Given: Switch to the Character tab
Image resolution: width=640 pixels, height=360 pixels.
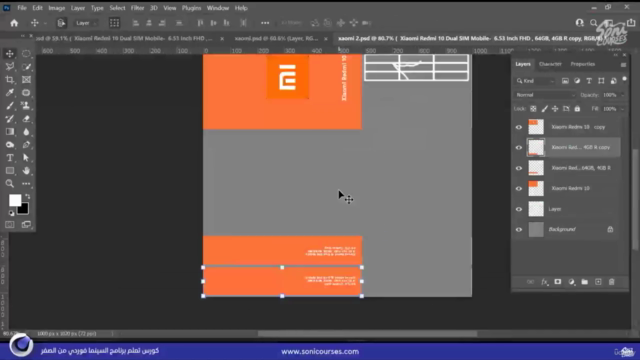Looking at the screenshot, I should pyautogui.click(x=550, y=64).
